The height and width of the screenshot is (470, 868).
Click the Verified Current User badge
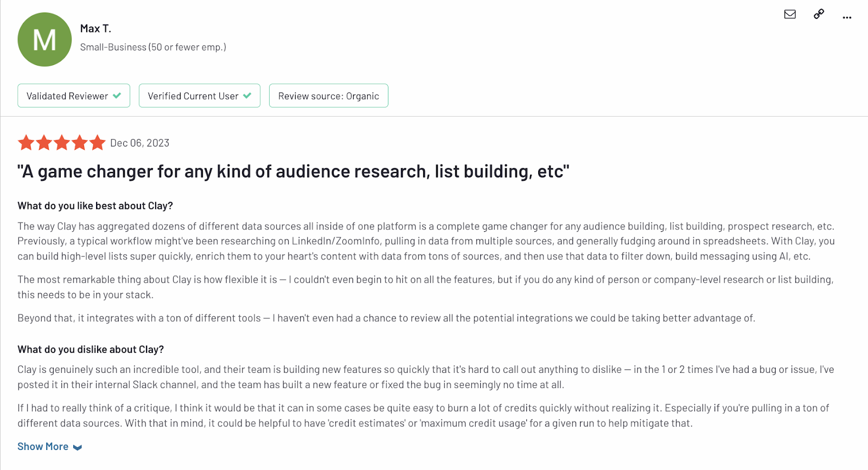click(x=200, y=96)
